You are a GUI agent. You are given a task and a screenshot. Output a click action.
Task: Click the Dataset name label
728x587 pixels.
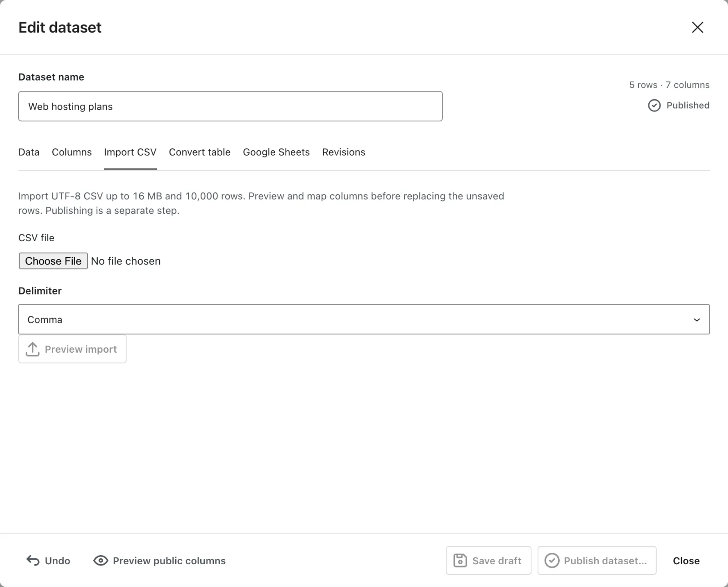tap(51, 77)
